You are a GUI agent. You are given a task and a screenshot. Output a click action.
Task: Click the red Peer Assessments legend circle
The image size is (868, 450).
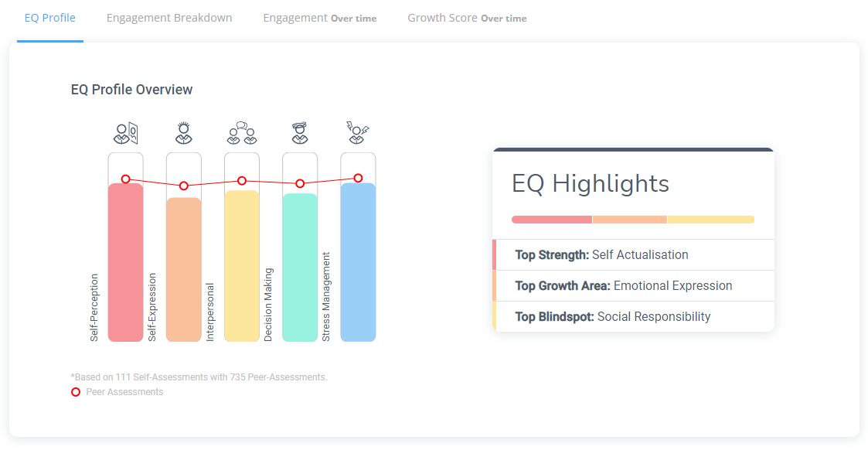click(x=76, y=392)
